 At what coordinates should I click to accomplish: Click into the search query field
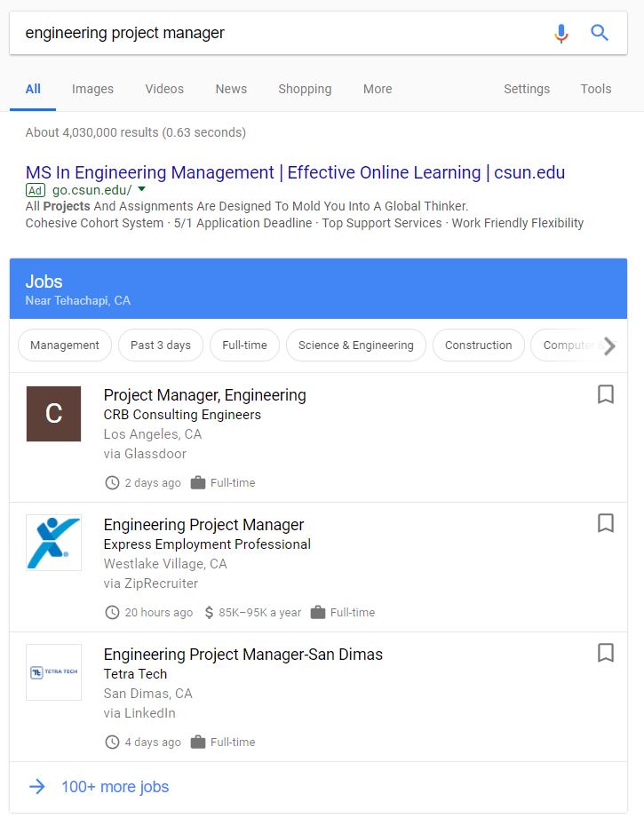click(282, 33)
